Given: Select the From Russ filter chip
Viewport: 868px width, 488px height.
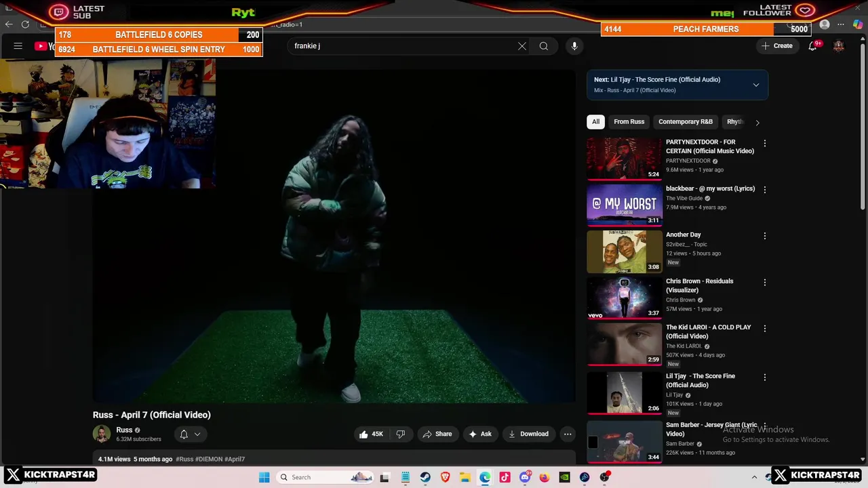Looking at the screenshot, I should pos(629,122).
